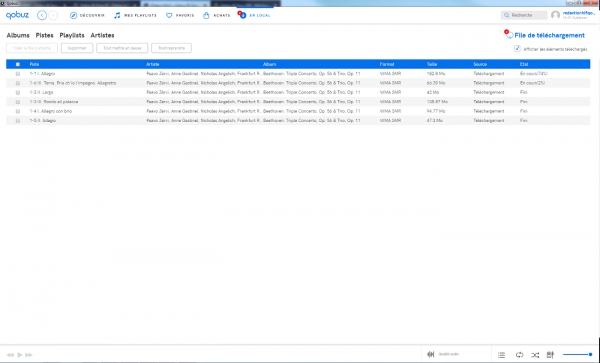Image resolution: width=600 pixels, height=363 pixels.
Task: Sort by the Piste column header
Action: (x=34, y=64)
